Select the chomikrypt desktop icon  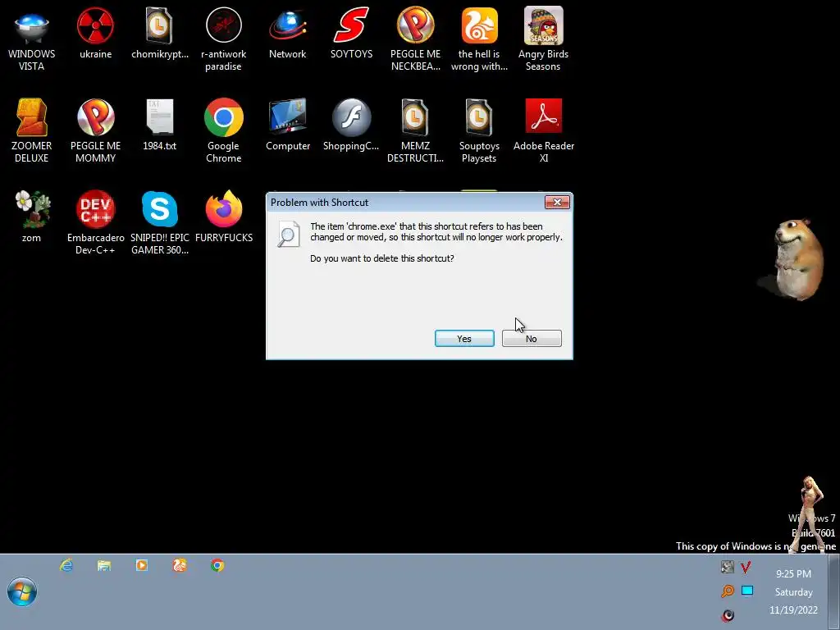click(x=160, y=33)
